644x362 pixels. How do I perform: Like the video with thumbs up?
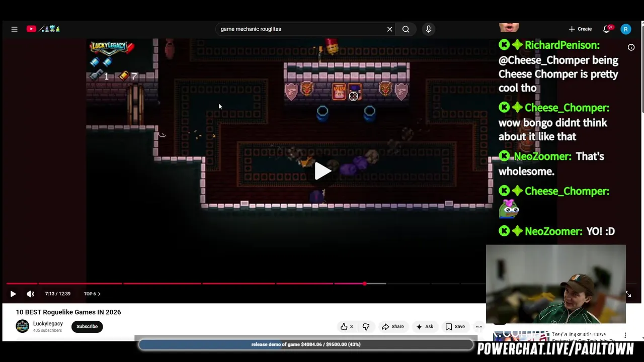point(347,327)
